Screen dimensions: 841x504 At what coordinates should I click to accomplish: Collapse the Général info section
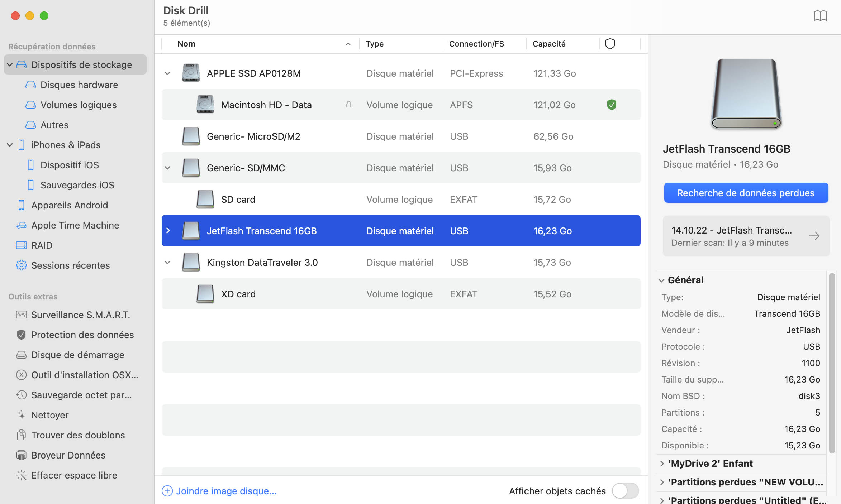tap(661, 280)
